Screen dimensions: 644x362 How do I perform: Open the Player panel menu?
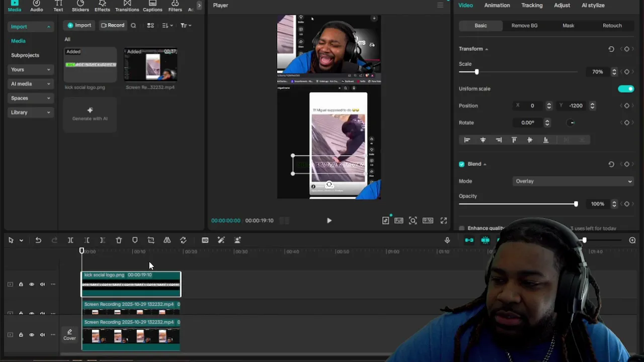click(x=440, y=5)
